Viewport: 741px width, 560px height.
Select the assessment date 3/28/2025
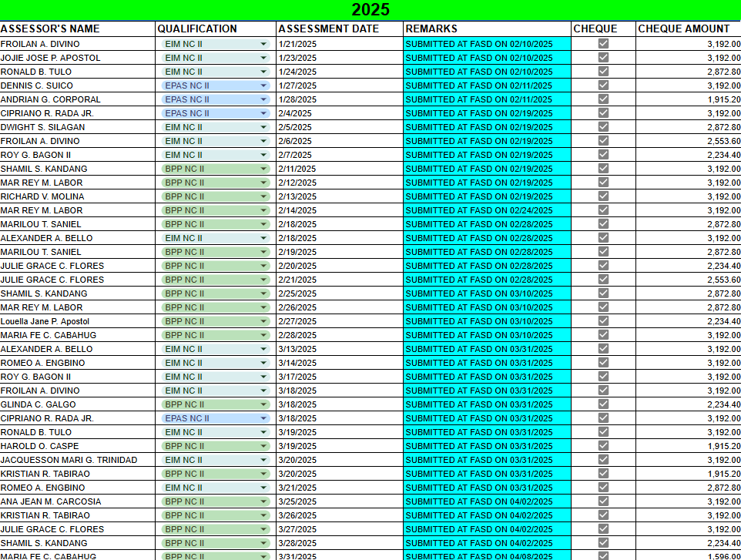[x=340, y=543]
